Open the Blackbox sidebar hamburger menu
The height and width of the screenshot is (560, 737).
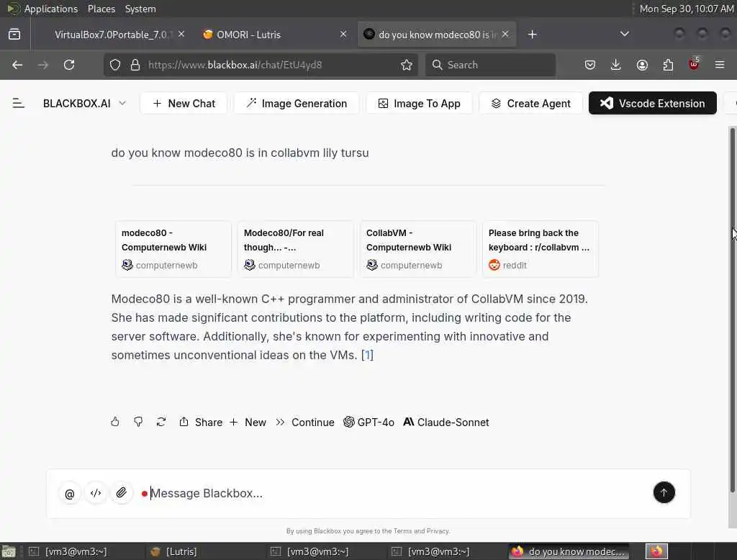click(18, 103)
